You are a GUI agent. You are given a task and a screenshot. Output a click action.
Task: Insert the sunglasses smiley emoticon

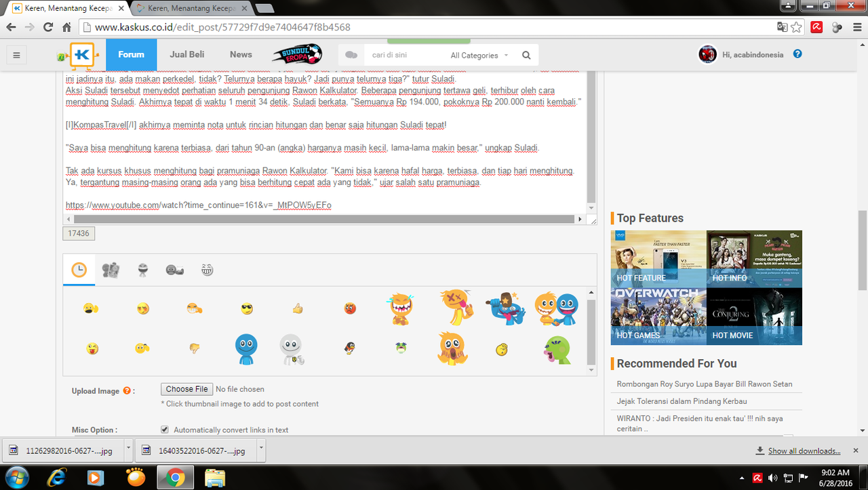[x=247, y=309]
